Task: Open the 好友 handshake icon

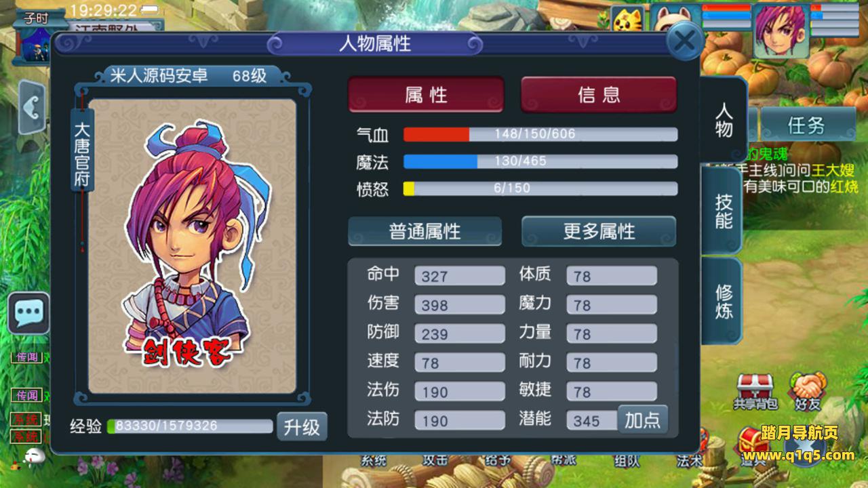Action: [x=808, y=391]
